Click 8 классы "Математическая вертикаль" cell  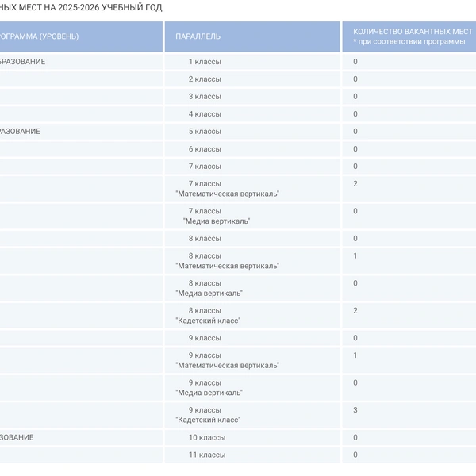click(x=252, y=261)
